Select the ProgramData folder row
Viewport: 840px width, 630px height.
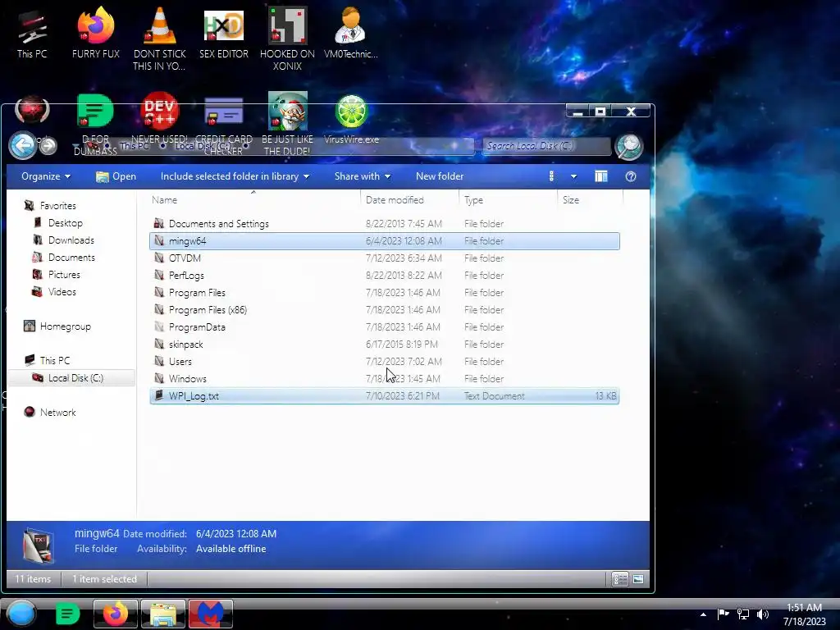click(385, 326)
